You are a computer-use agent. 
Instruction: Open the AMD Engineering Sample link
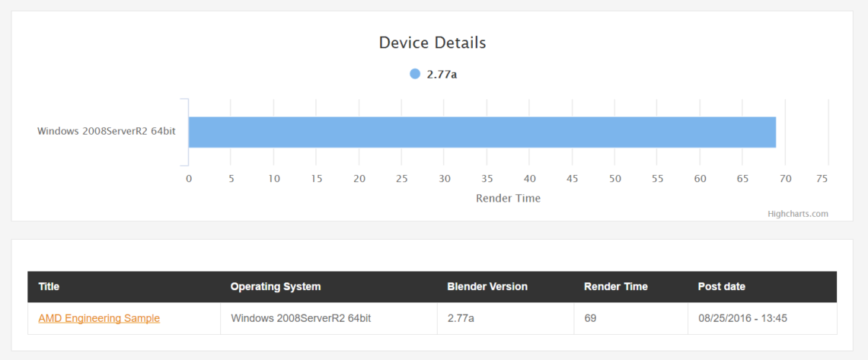click(x=99, y=318)
